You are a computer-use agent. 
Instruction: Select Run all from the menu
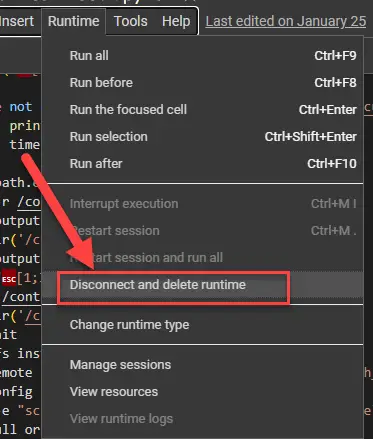202,56
